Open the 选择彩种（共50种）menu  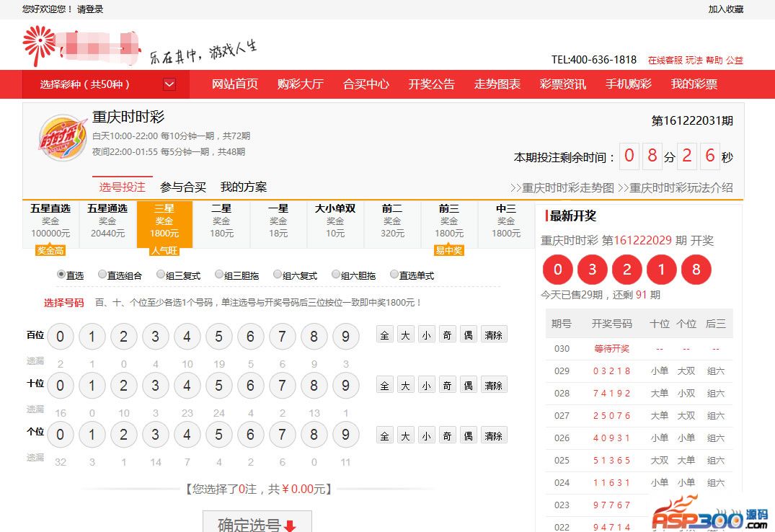coord(106,84)
